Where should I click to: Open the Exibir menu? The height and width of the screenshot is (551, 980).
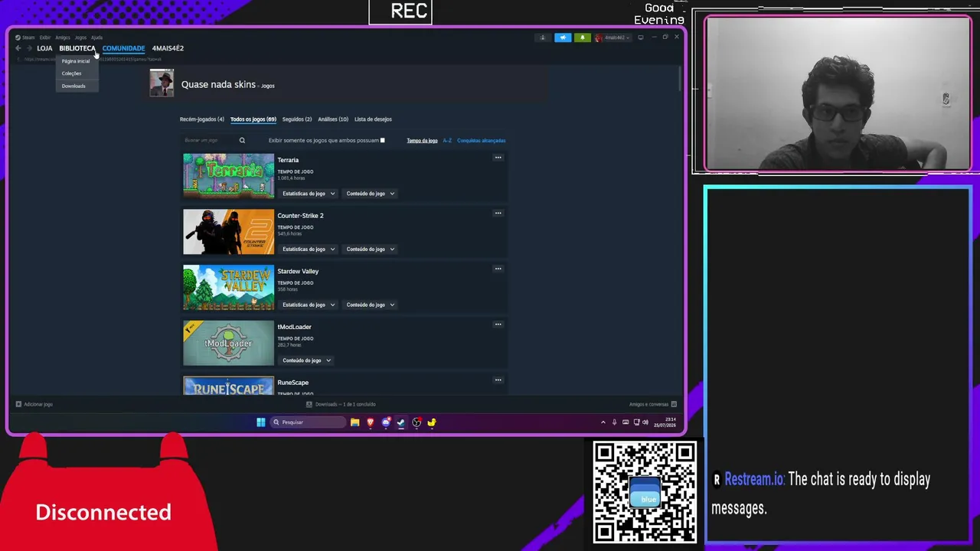click(x=45, y=37)
